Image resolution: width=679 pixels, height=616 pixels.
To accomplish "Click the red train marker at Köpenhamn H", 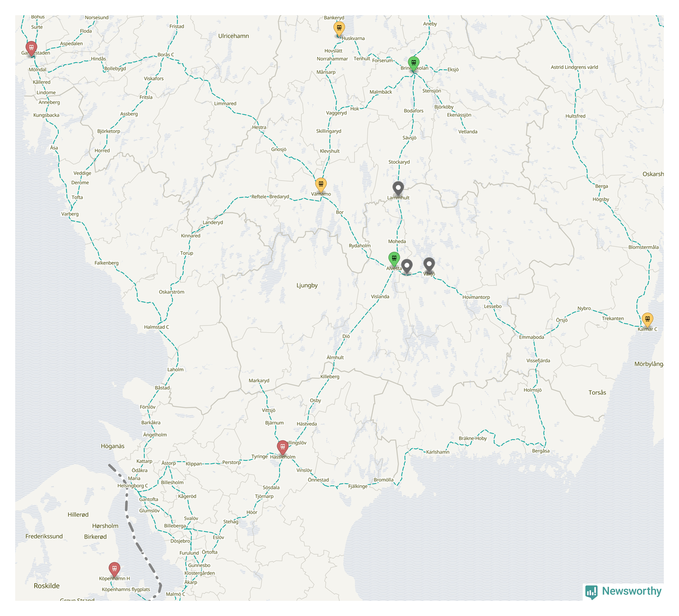I will (x=115, y=569).
